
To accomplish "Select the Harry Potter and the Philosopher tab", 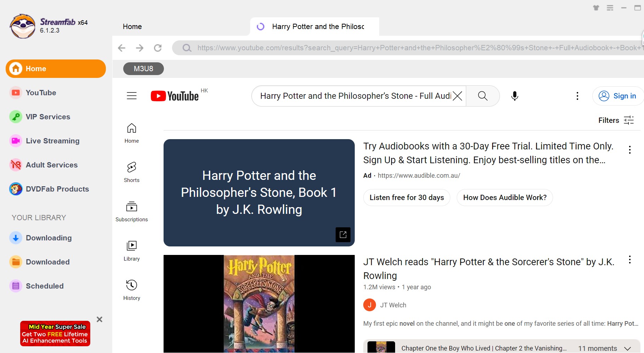I will 314,27.
